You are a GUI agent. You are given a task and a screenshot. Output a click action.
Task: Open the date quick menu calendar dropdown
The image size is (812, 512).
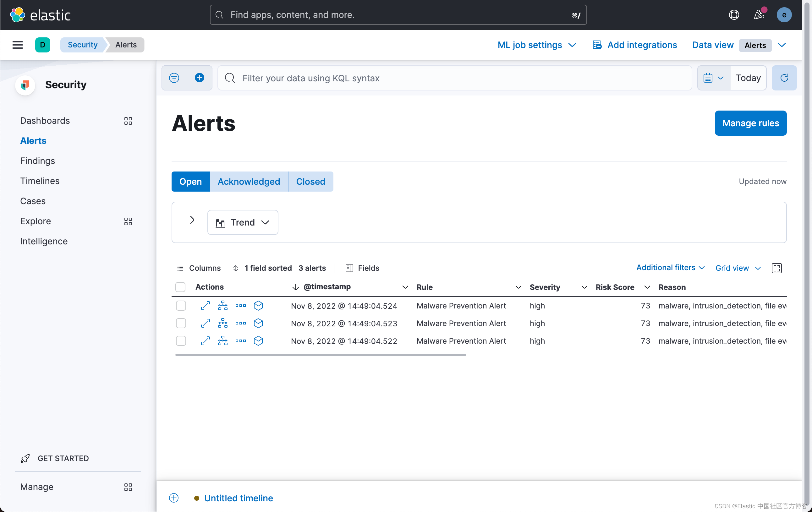(x=714, y=78)
